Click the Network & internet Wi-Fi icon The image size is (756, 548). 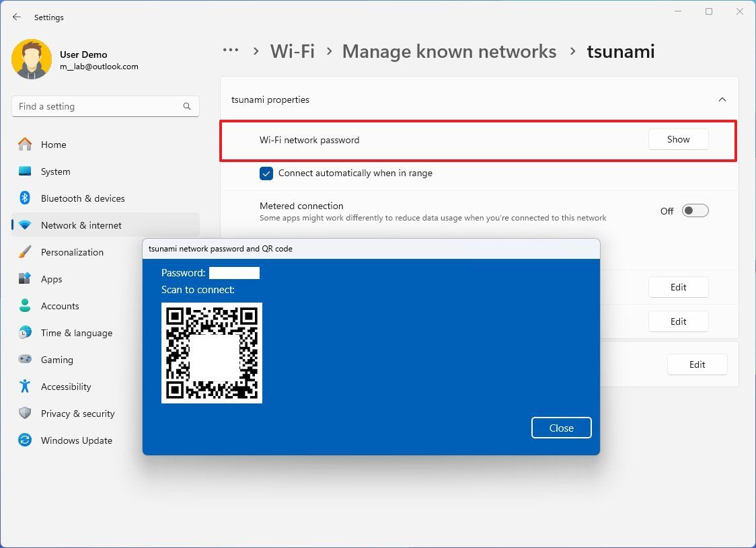click(25, 225)
